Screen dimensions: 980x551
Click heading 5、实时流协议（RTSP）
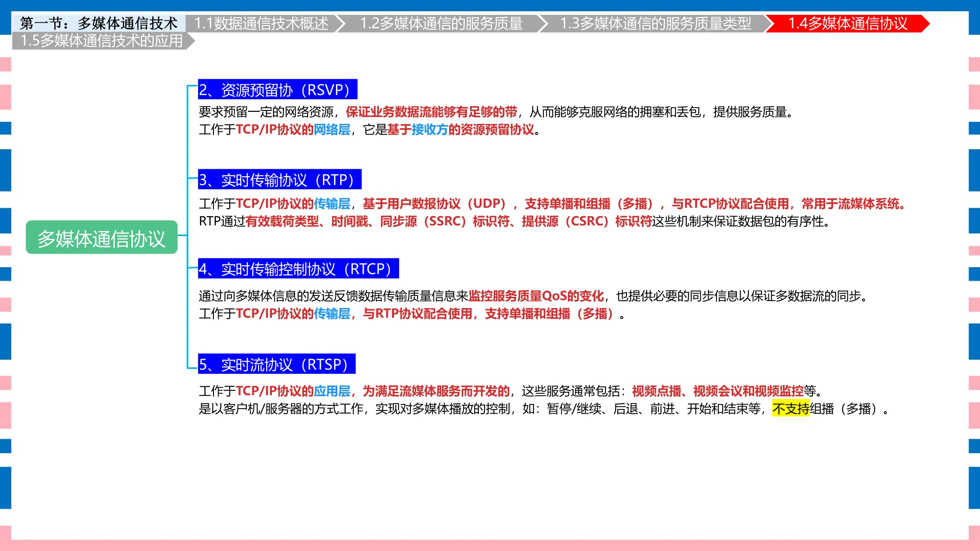(x=277, y=364)
